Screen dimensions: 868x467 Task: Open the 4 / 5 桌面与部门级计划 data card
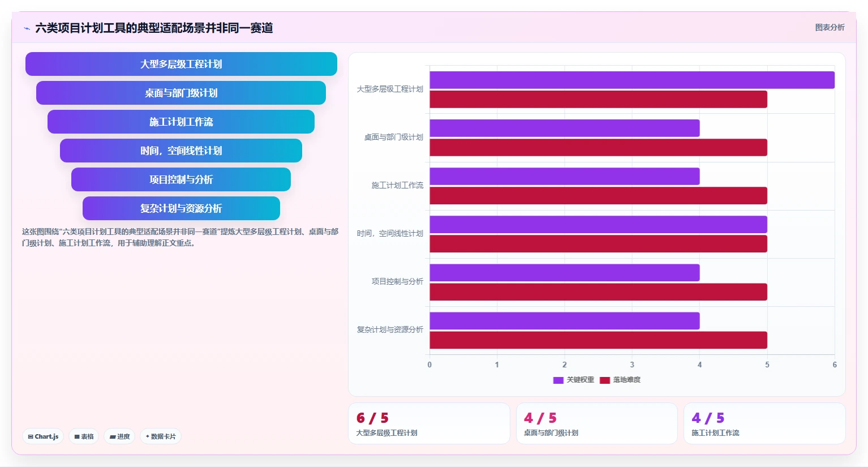[597, 423]
